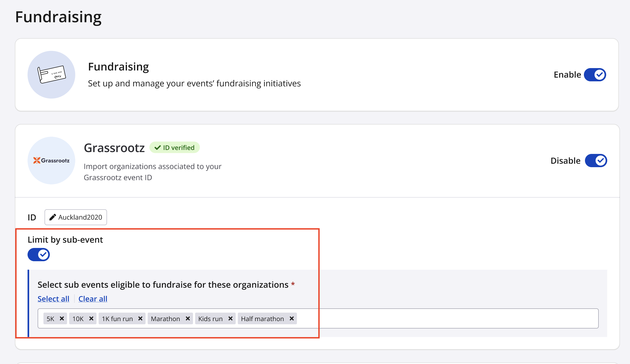Turn off Limit by sub-event switch

coord(39,255)
